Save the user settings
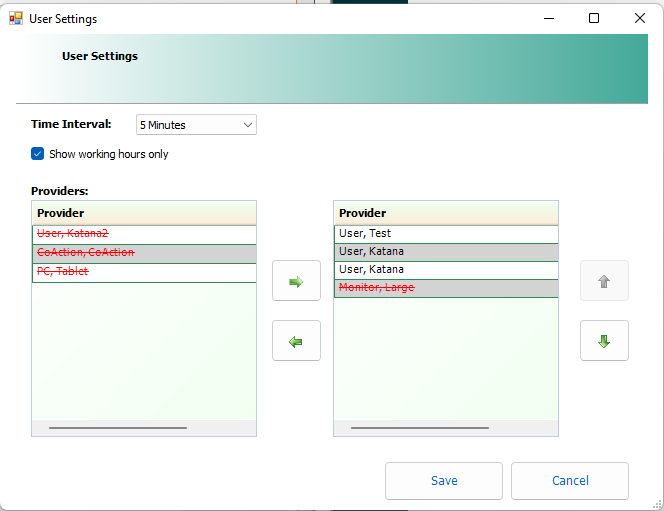Image resolution: width=664 pixels, height=511 pixels. pos(444,481)
